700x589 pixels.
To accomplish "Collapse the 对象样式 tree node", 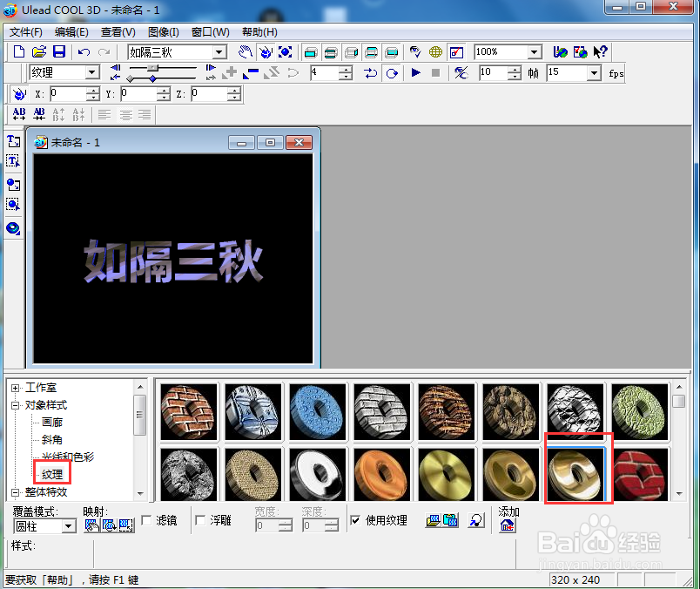I will click(x=15, y=405).
